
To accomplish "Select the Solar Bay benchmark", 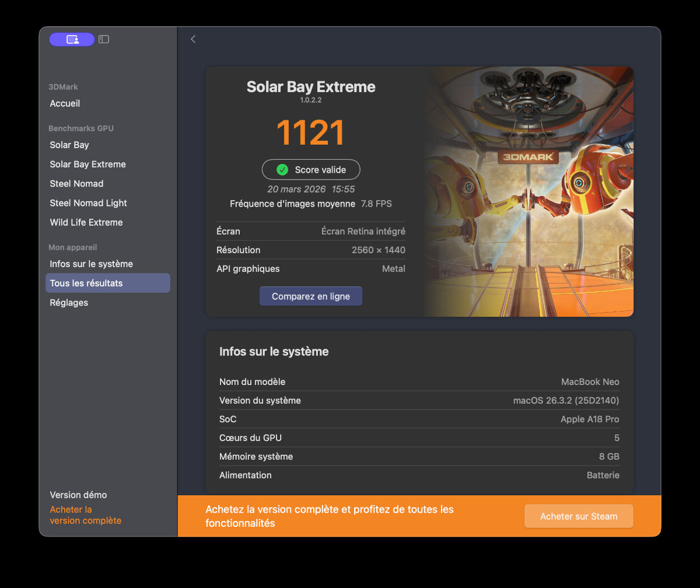I will pyautogui.click(x=69, y=145).
